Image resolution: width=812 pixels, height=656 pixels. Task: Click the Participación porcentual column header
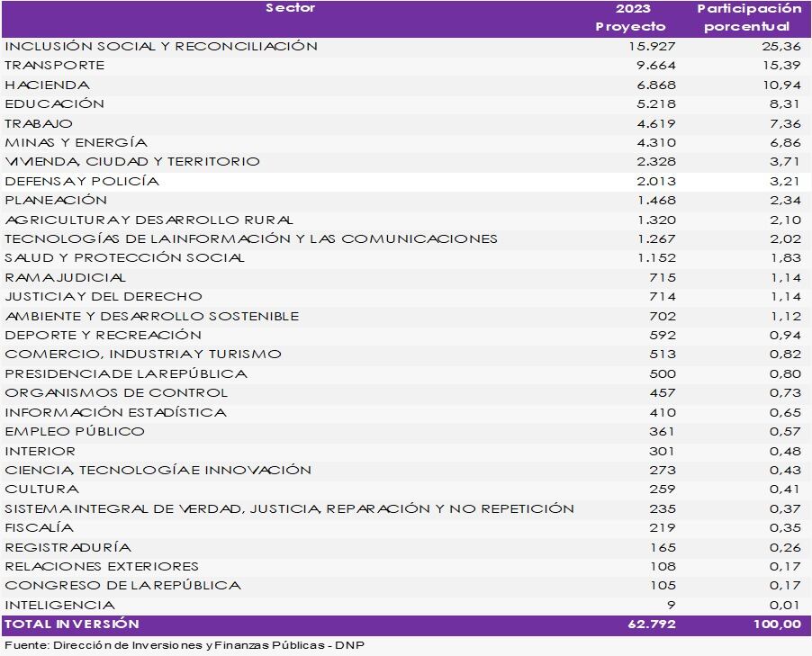pos(748,18)
